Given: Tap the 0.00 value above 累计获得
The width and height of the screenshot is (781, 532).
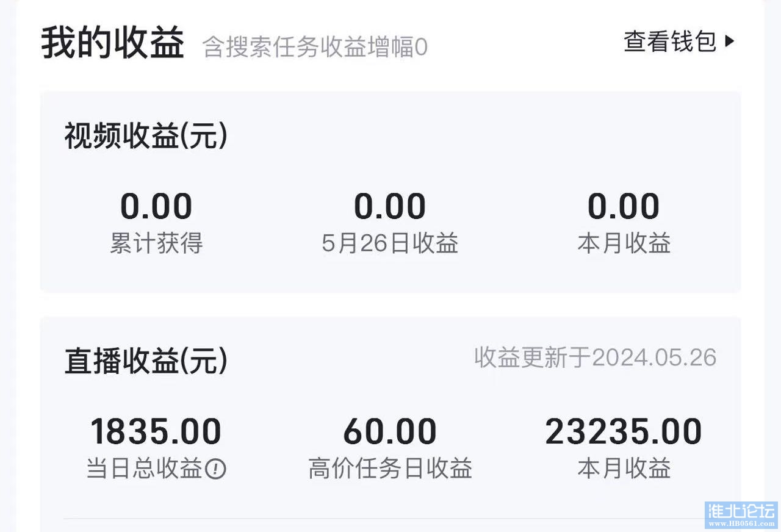Looking at the screenshot, I should pos(156,206).
